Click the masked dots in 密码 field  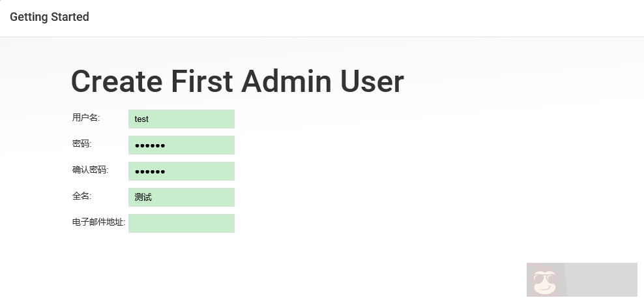pos(150,145)
